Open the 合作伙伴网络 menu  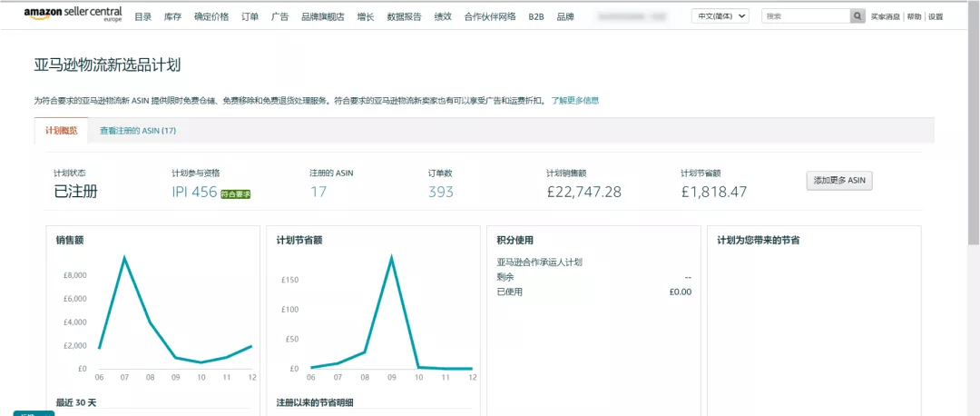tap(490, 17)
